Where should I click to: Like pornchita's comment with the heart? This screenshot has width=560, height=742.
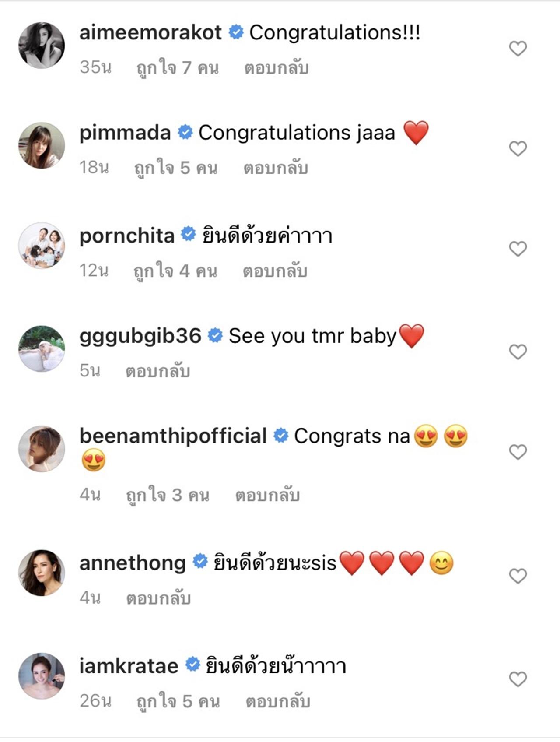[518, 249]
